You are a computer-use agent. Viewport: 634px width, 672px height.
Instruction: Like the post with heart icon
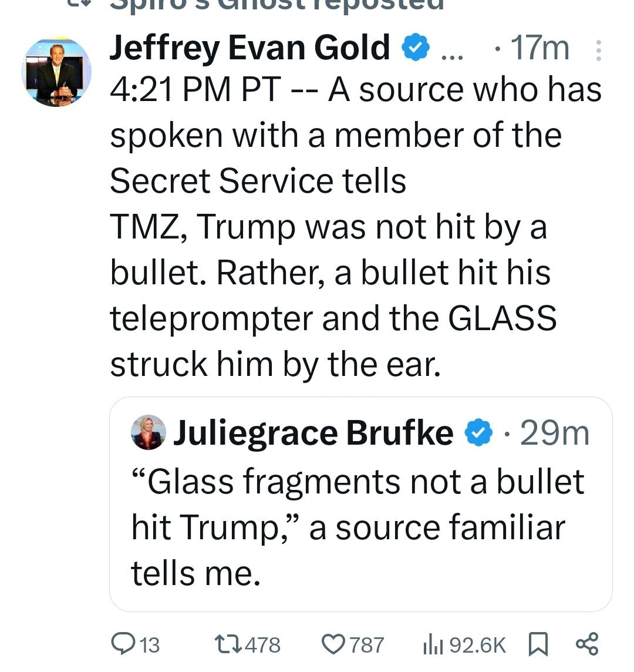pyautogui.click(x=333, y=644)
